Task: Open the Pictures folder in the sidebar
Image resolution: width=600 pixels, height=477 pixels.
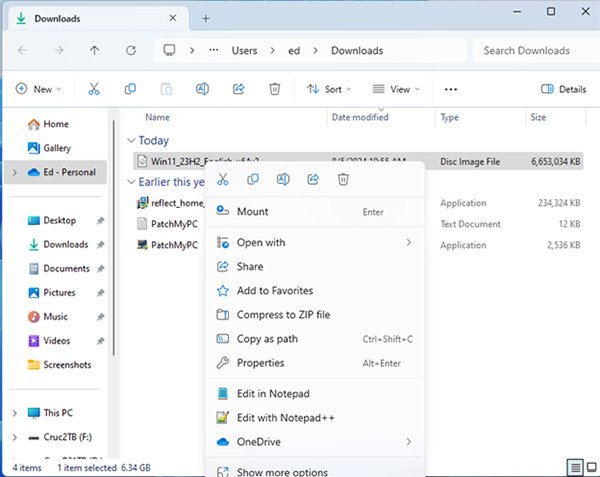Action: click(x=59, y=293)
